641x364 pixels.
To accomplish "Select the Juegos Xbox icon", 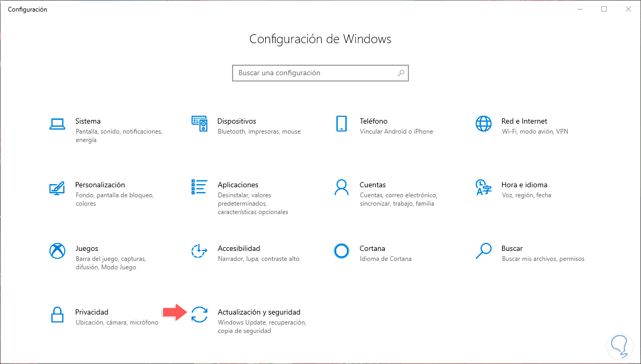I will [57, 251].
